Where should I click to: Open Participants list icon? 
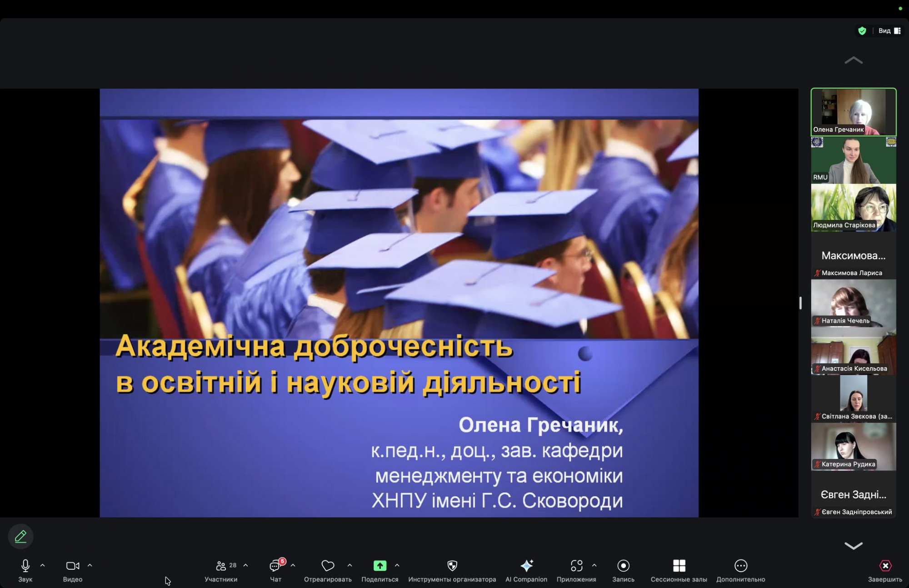click(x=221, y=566)
